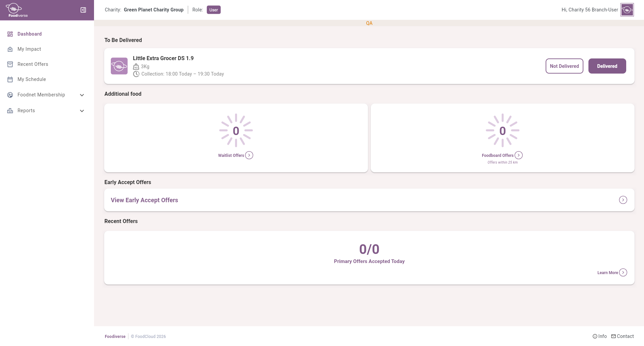644x346 pixels.
Task: Click 'Primary Offers Accepted Today' text
Action: pyautogui.click(x=369, y=261)
